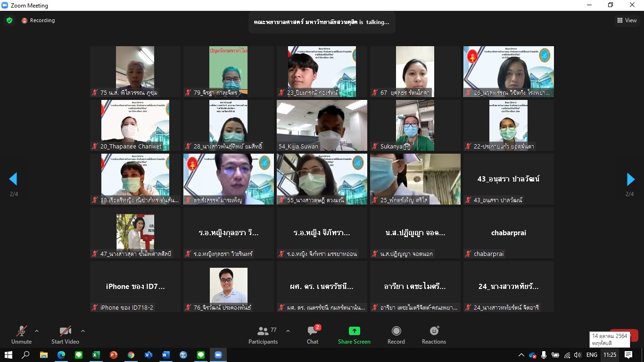Open Wi-Fi network settings in tray
This screenshot has height=362, width=644.
click(x=567, y=355)
